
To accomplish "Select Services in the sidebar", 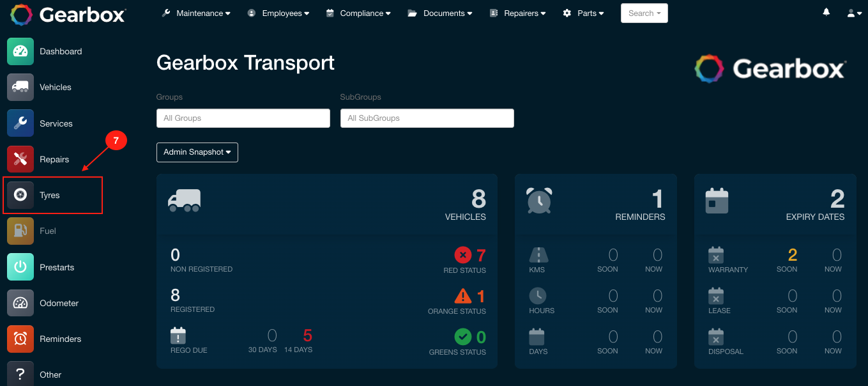I will coord(56,123).
